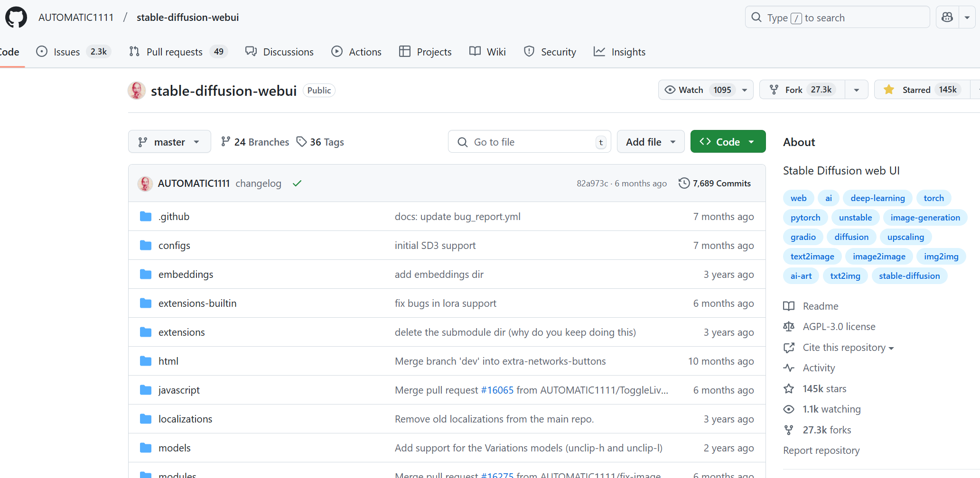This screenshot has width=980, height=478.
Task: Open the AGPL-3.0 license scales icon
Action: 789,327
